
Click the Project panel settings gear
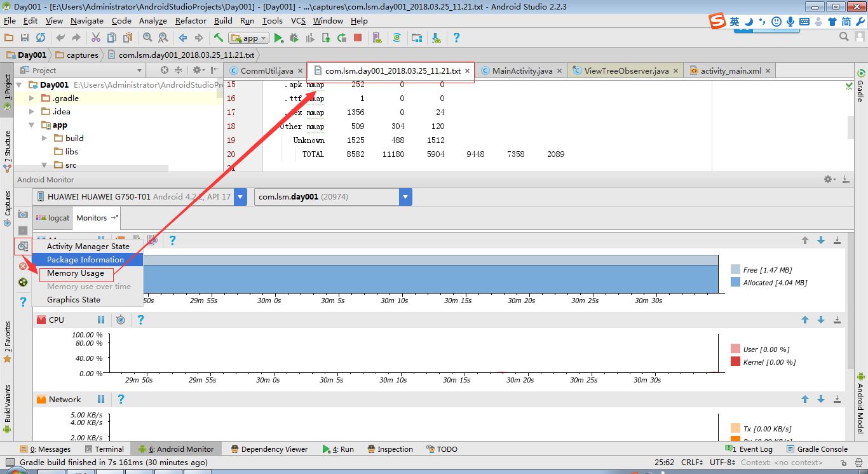click(x=198, y=70)
